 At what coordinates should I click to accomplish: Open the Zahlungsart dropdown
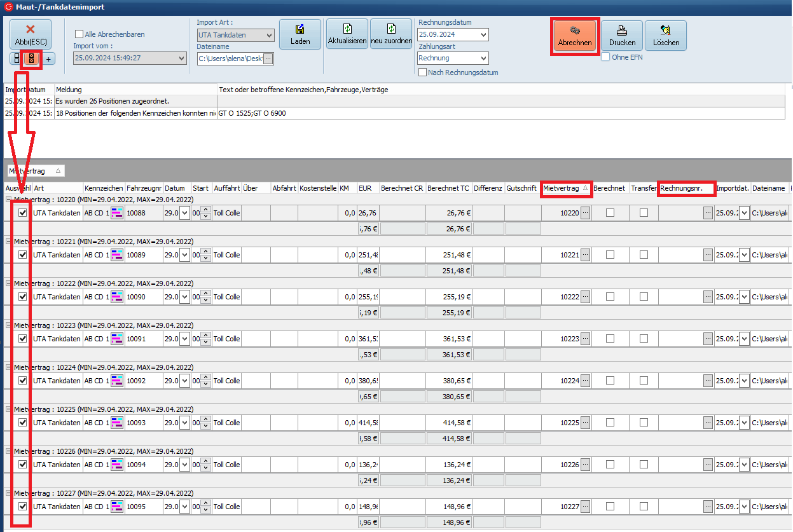click(483, 58)
